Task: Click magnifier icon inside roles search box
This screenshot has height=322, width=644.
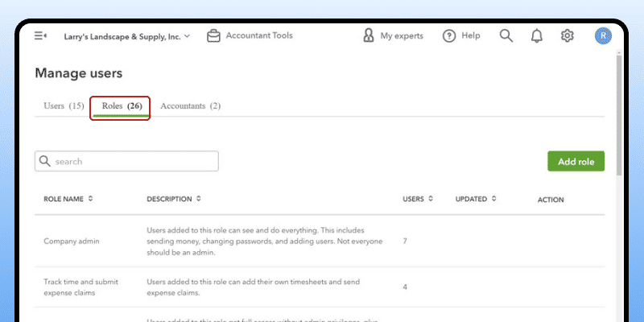Action: click(44, 161)
